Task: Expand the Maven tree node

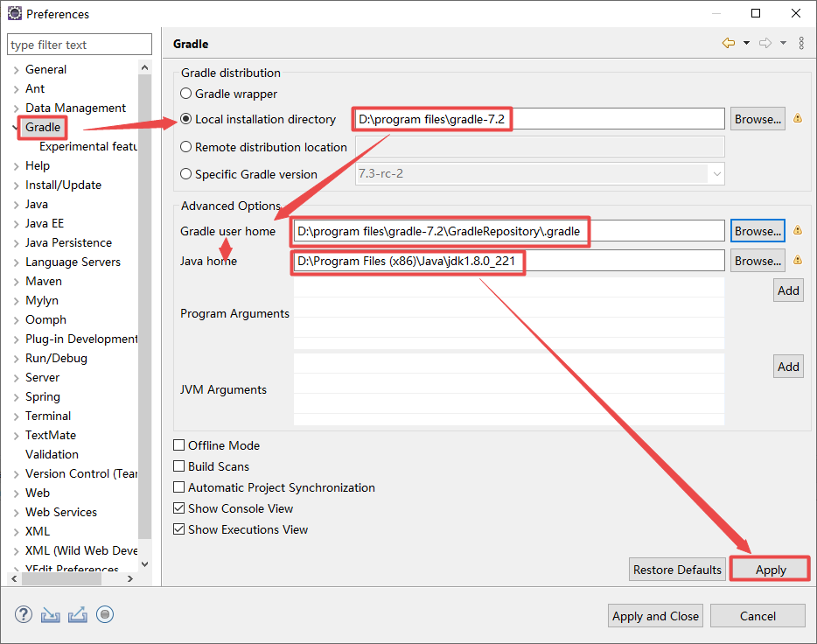Action: [16, 282]
